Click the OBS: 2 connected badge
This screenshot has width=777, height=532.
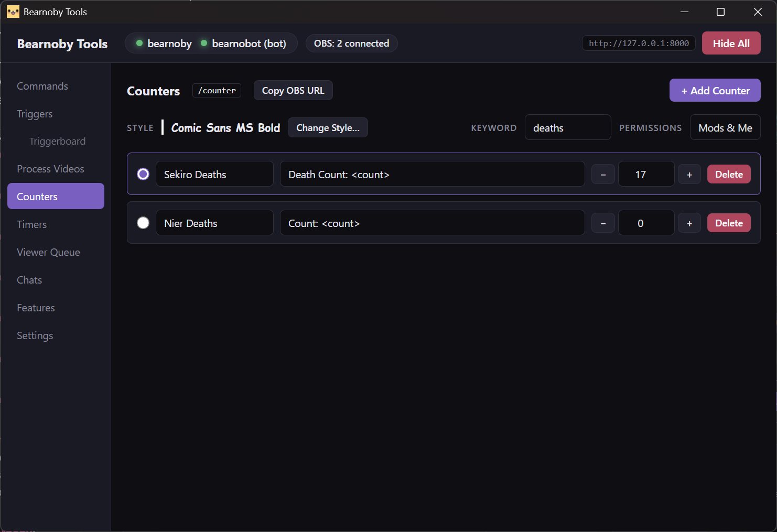[x=351, y=43]
